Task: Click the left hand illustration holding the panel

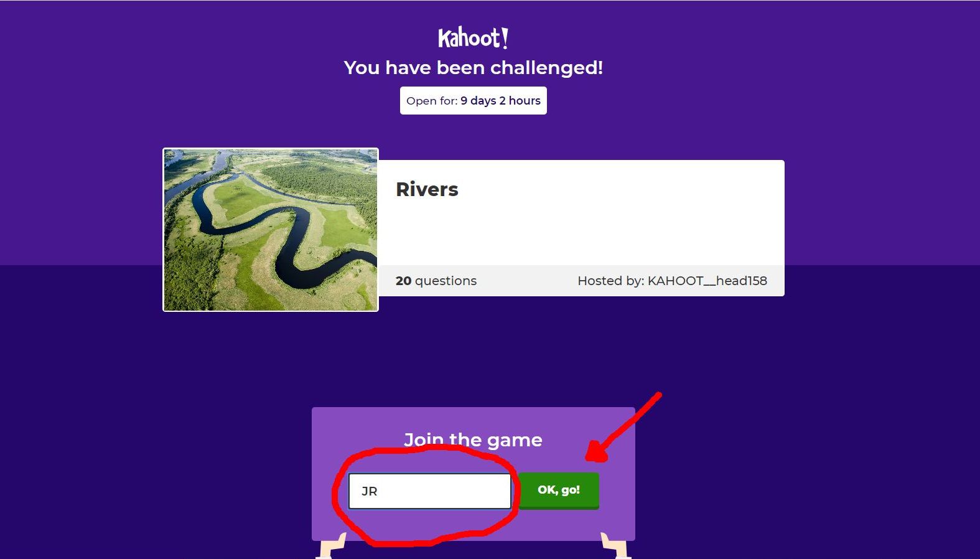Action: pyautogui.click(x=333, y=547)
